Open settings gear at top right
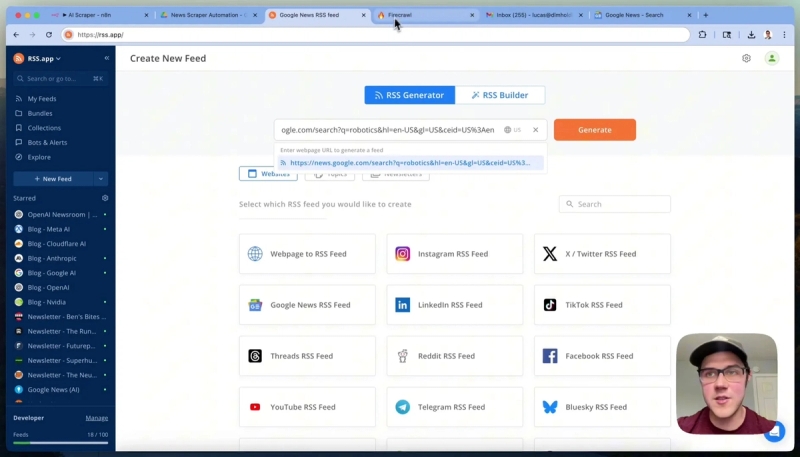Viewport: 800px width, 457px height. [x=746, y=58]
